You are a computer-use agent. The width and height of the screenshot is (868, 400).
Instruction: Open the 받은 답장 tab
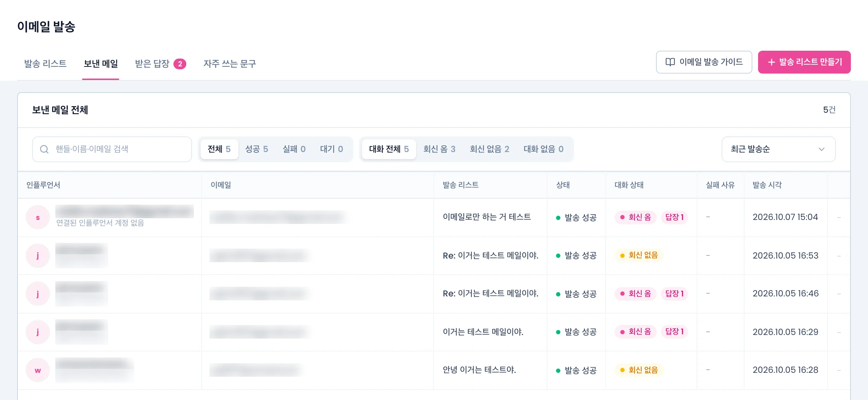point(160,64)
